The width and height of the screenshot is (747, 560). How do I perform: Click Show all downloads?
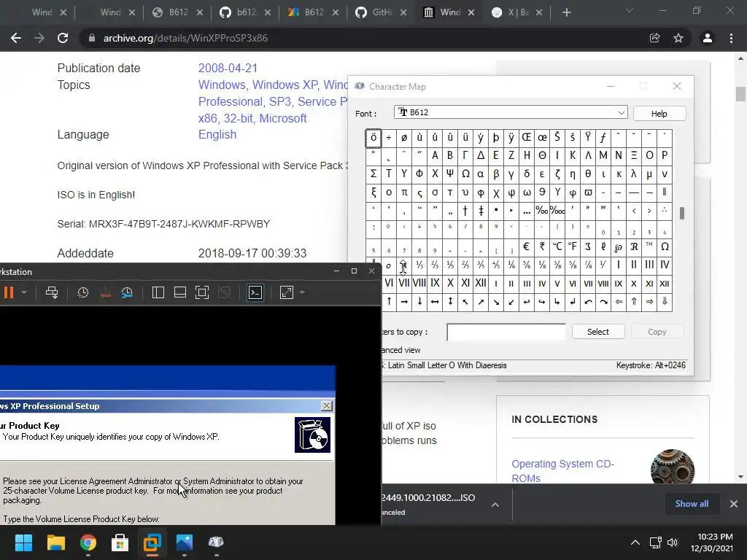692,504
